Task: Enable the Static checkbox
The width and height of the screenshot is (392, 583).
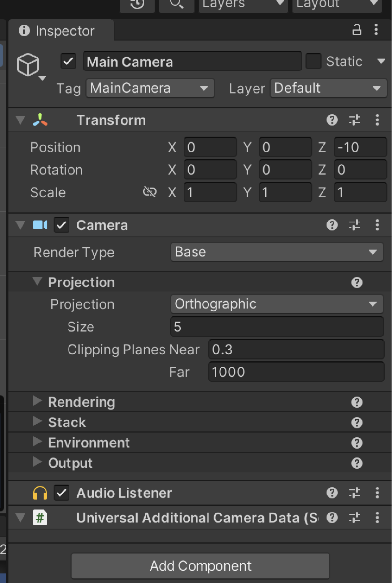Action: point(313,61)
